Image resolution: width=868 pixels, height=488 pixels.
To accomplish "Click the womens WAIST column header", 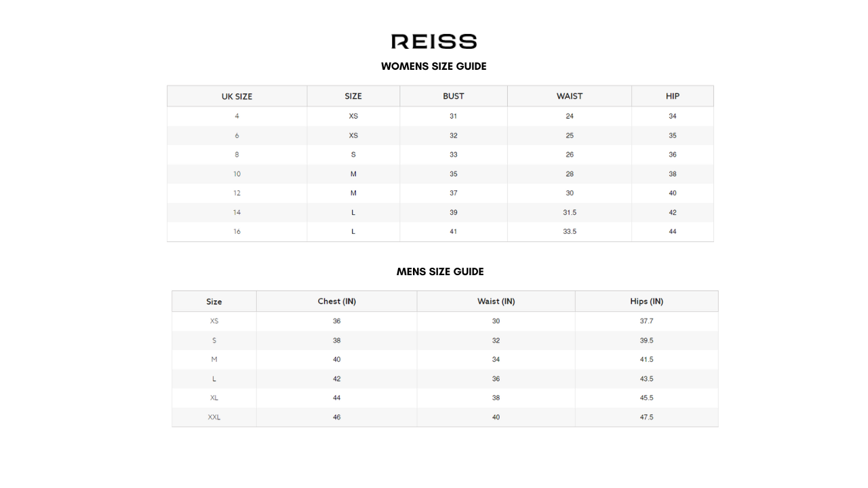I will [570, 96].
